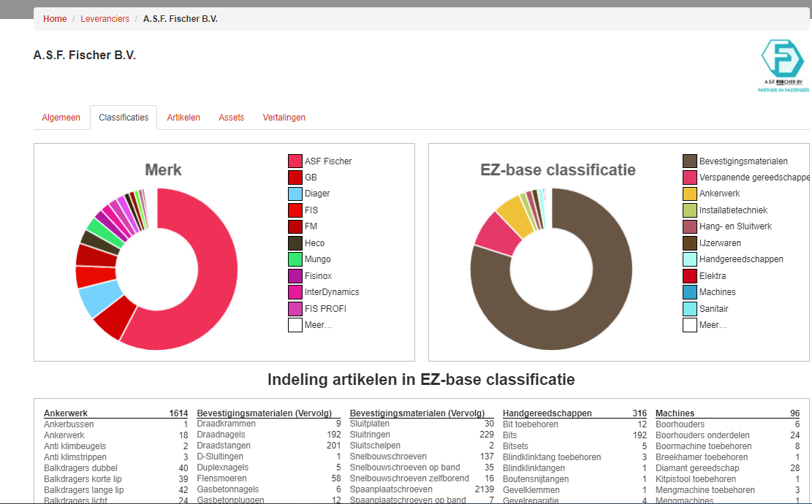The height and width of the screenshot is (504, 812).
Task: Click the IJzerwaren legend color swatch
Action: 690,243
